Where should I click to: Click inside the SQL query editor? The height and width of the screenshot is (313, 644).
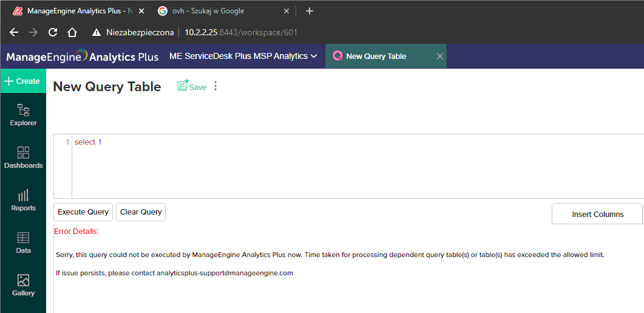[x=358, y=166]
